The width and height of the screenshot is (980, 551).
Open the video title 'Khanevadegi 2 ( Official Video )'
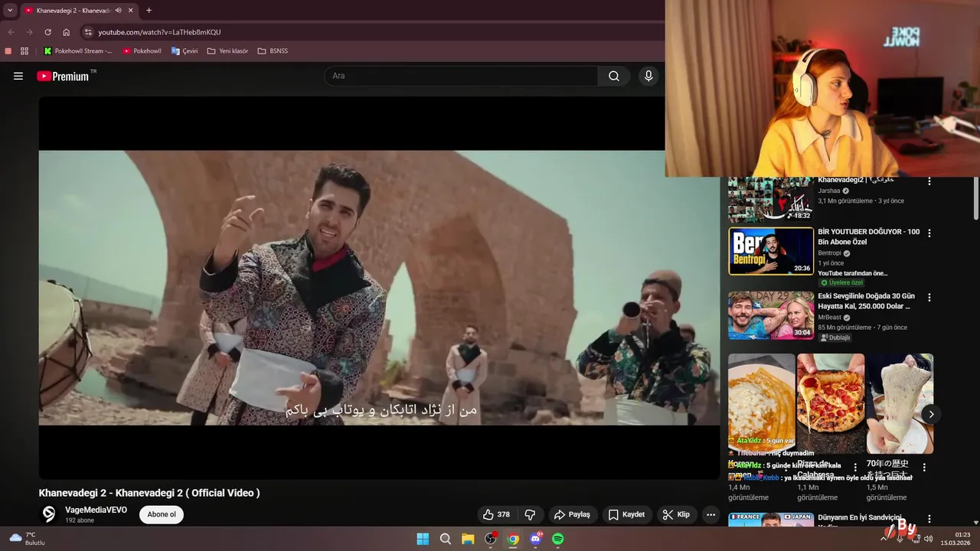149,493
